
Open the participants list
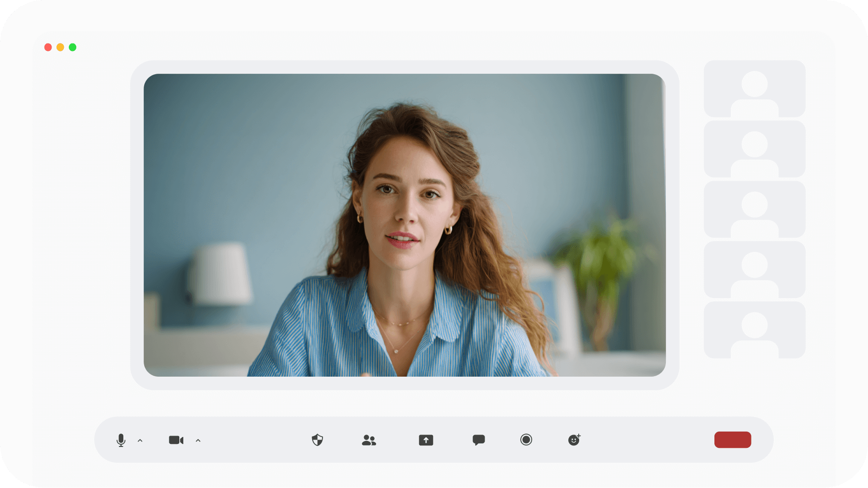[x=369, y=440]
